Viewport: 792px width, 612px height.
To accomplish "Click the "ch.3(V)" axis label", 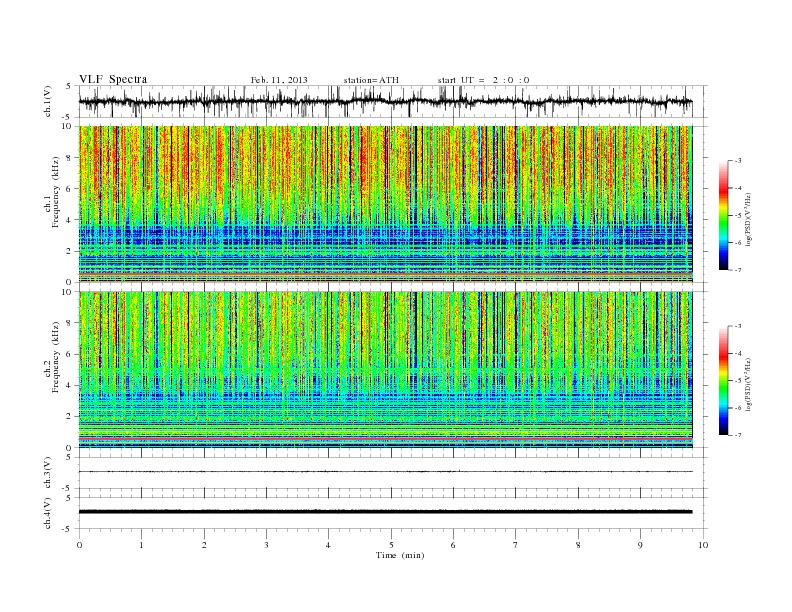I will pyautogui.click(x=48, y=472).
